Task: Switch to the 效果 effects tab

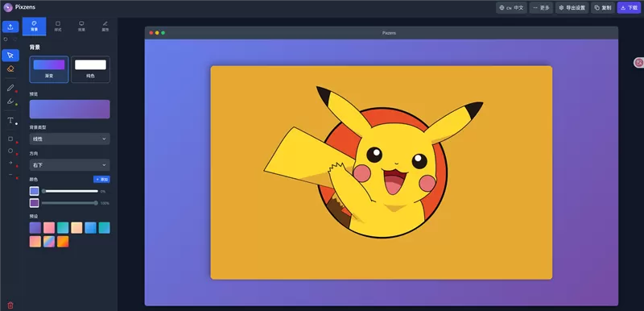Action: pyautogui.click(x=81, y=27)
